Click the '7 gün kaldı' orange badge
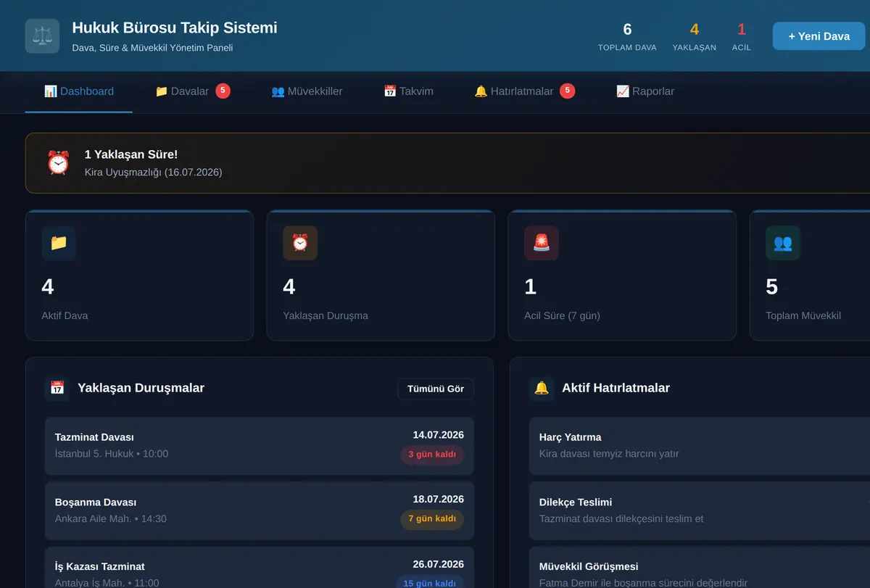Image resolution: width=870 pixels, height=588 pixels. [x=432, y=519]
